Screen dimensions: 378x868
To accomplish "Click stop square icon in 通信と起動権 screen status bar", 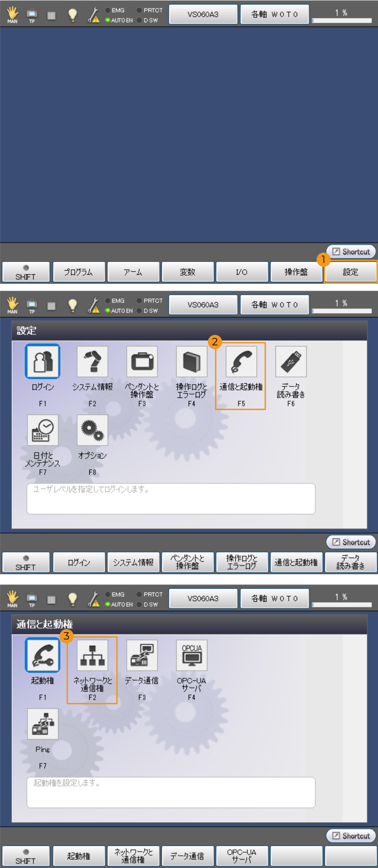I will (52, 600).
